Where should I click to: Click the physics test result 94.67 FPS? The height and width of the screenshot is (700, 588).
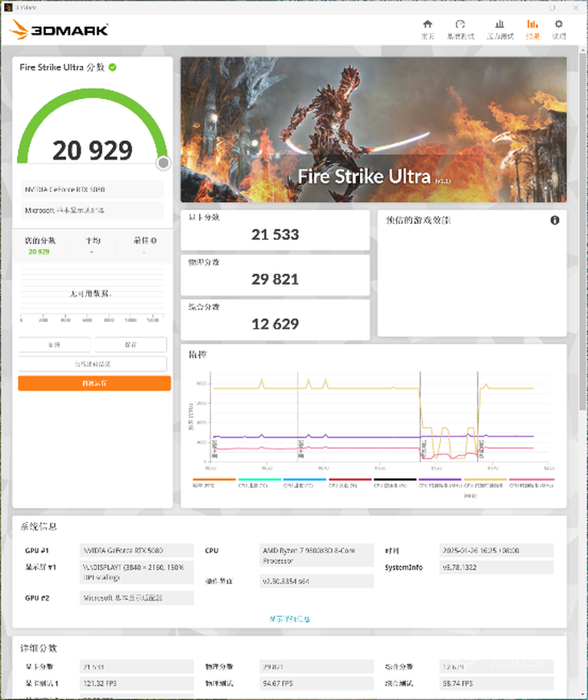pyautogui.click(x=316, y=683)
